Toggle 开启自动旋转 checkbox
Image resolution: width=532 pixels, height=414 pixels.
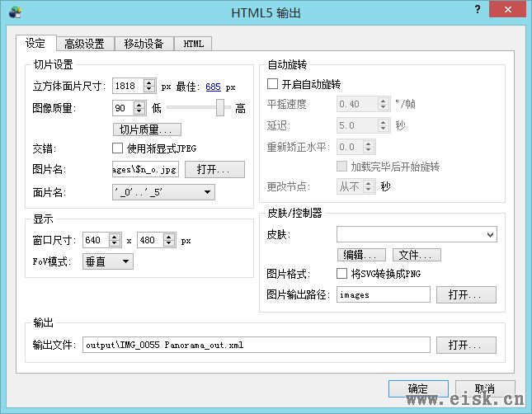(273, 84)
